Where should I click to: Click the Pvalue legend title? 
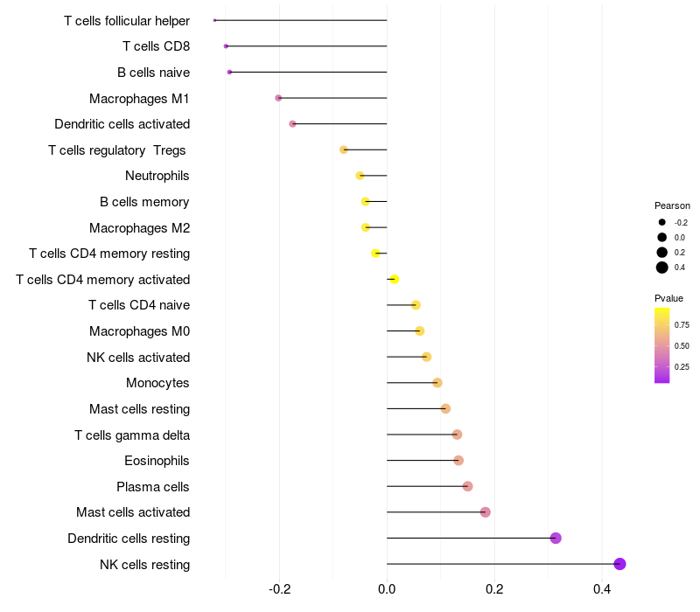pos(668,298)
